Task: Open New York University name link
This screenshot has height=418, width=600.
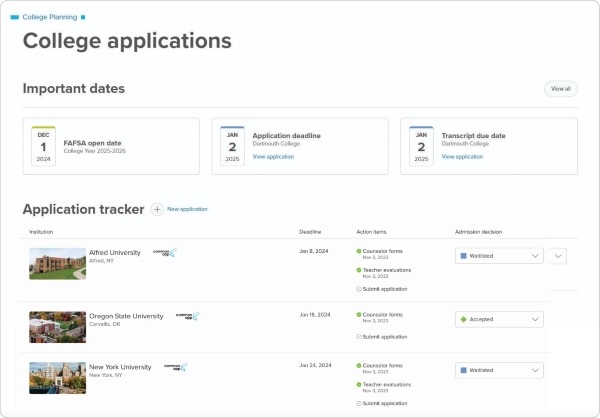Action: click(x=120, y=367)
